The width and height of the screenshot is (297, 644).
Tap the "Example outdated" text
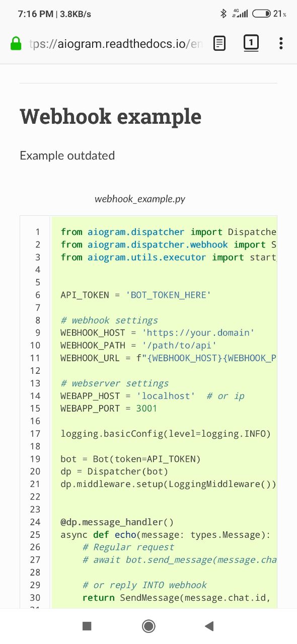pos(67,155)
